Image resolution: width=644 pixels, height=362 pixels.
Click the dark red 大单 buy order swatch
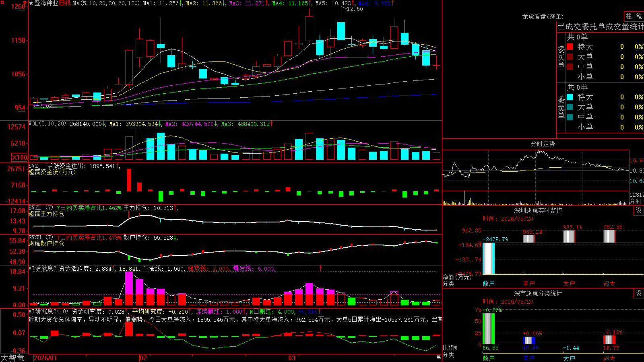[x=570, y=57]
